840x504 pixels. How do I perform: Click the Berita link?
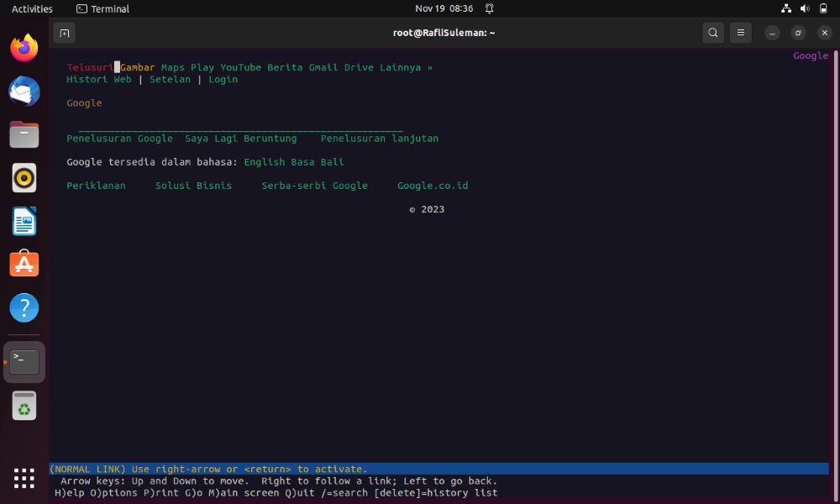(x=285, y=67)
